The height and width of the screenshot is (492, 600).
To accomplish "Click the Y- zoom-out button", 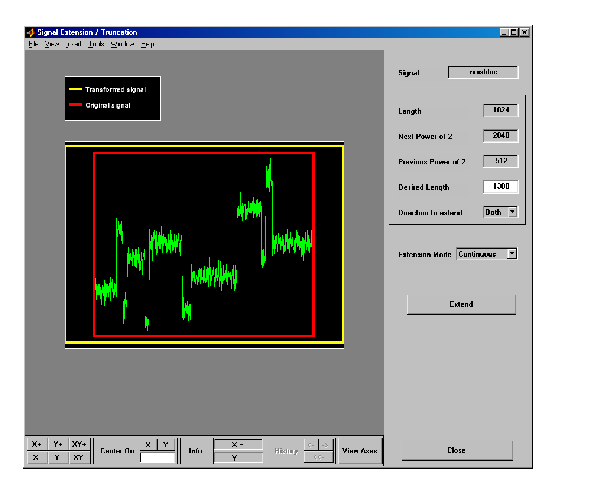I will (58, 458).
